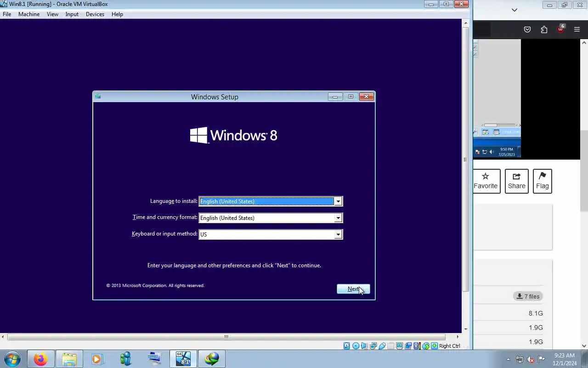Click the Favorite button on the web page
The image size is (588, 368).
tap(486, 181)
